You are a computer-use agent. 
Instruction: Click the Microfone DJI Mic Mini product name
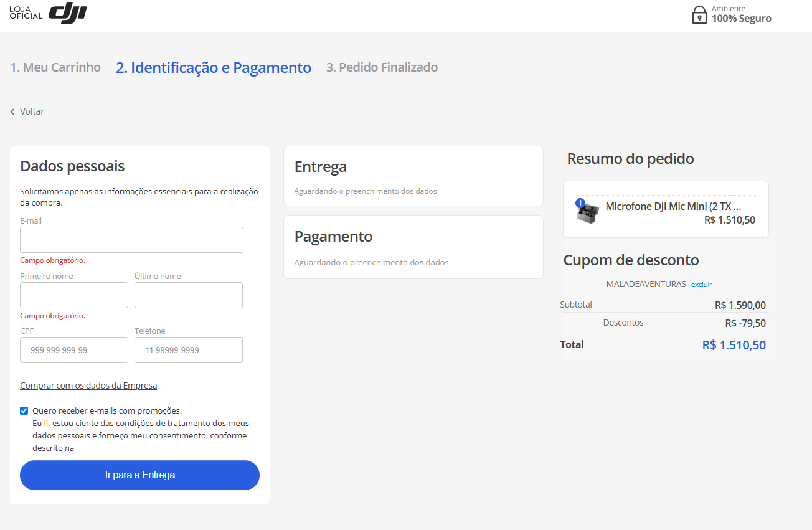pos(673,206)
